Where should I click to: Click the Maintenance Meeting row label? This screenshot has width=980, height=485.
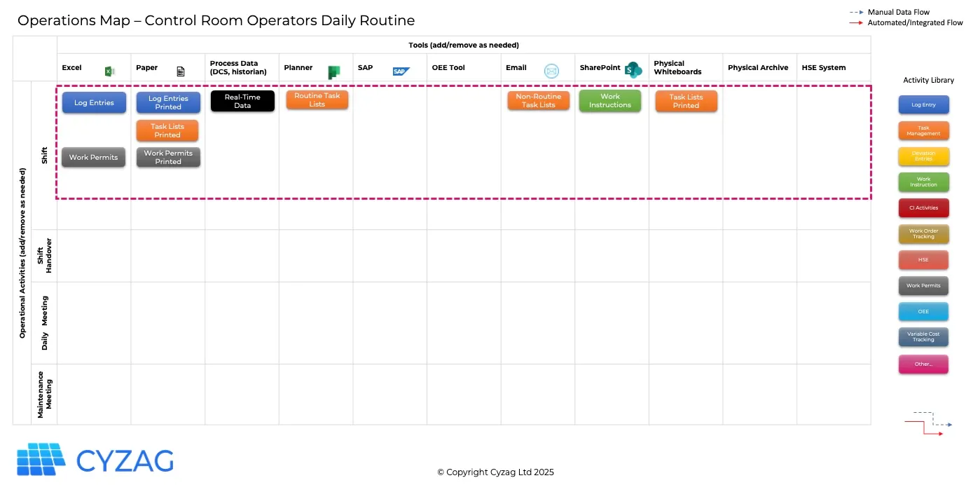45,395
